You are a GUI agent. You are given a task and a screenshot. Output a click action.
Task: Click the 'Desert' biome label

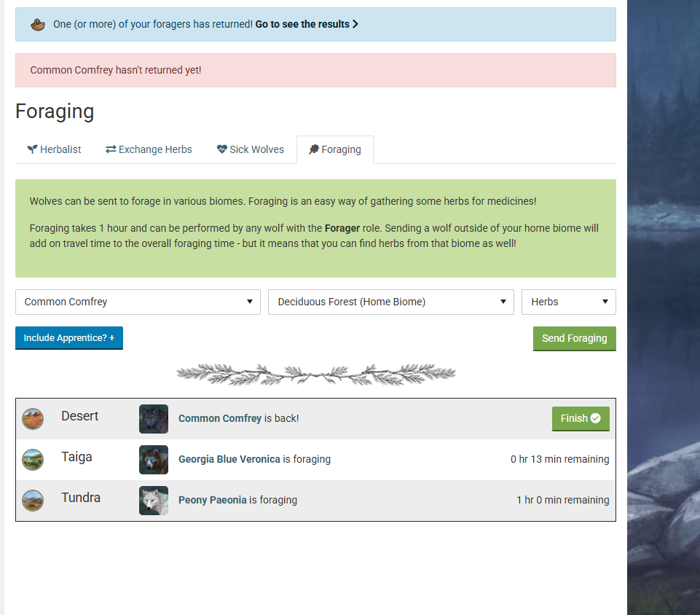click(80, 416)
